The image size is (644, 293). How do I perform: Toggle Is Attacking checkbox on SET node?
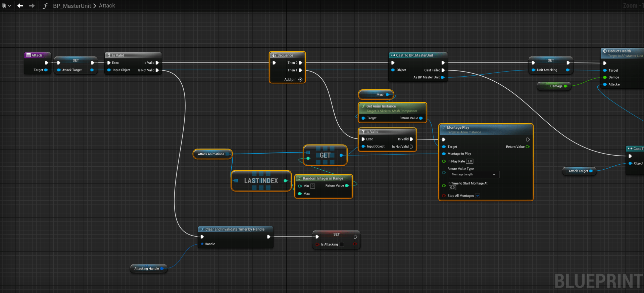pos(342,244)
